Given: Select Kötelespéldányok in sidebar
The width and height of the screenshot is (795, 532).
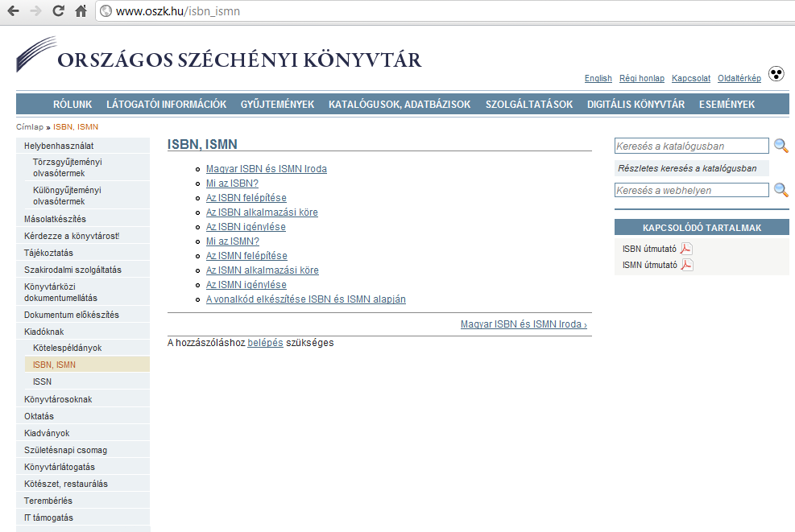Looking at the screenshot, I should [87, 348].
